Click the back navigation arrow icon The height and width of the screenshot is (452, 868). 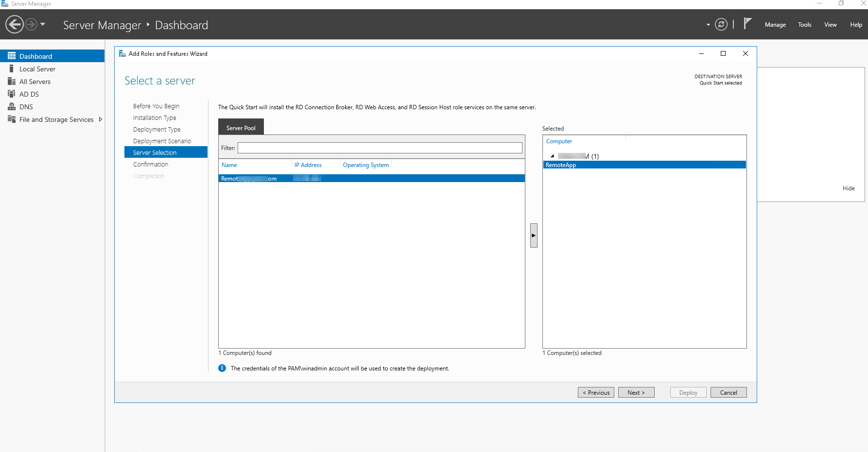pos(15,24)
